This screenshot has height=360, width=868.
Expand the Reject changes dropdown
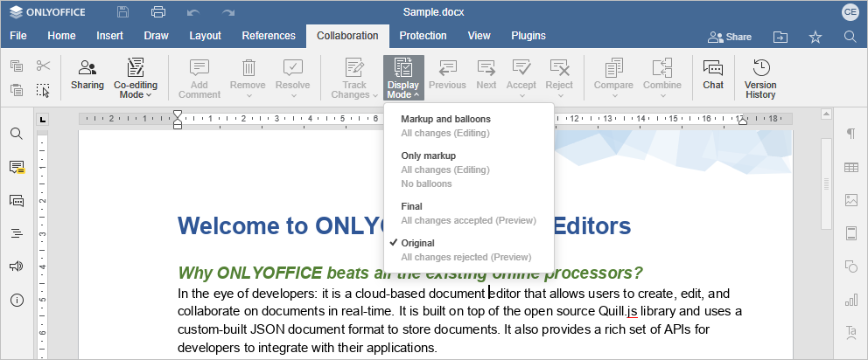pos(560,95)
